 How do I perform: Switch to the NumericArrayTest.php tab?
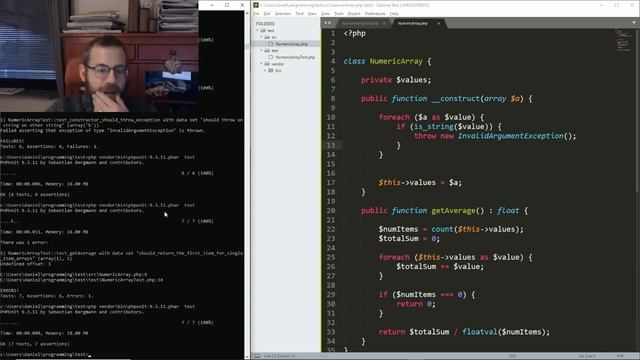(360, 23)
